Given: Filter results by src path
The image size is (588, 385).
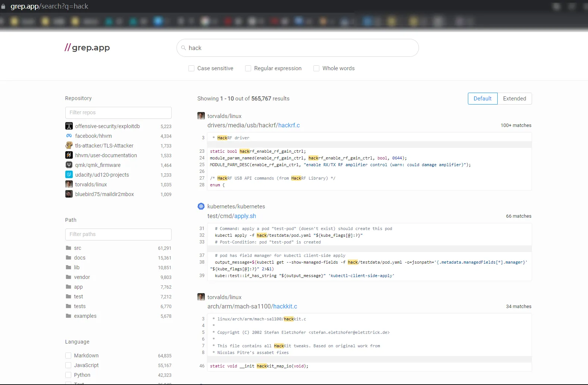Looking at the screenshot, I should pyautogui.click(x=118, y=248).
